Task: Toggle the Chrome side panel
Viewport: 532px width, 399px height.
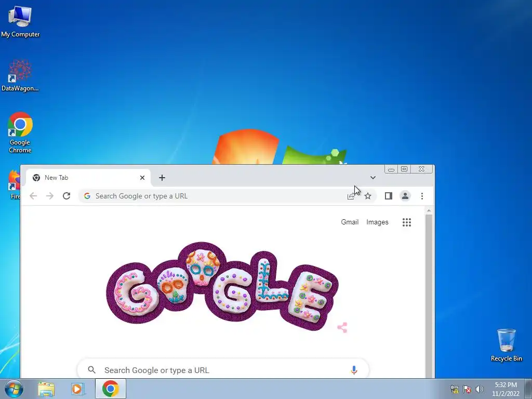Action: [x=389, y=196]
